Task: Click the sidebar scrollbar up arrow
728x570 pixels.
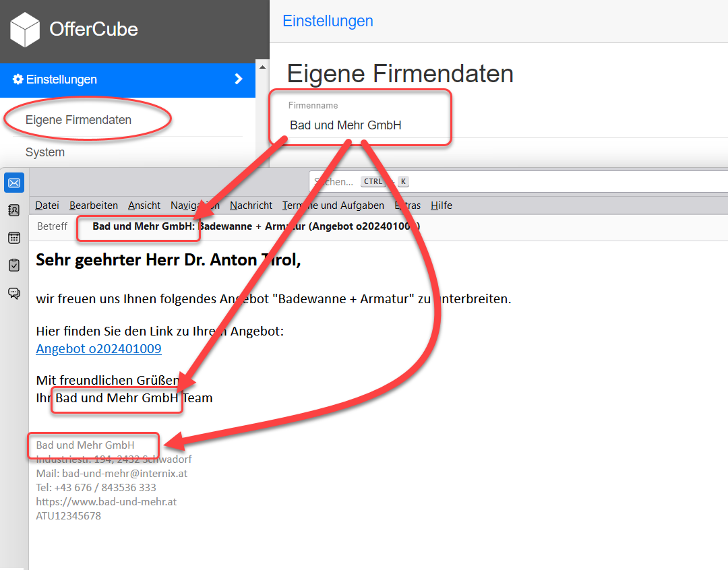Action: tap(262, 67)
